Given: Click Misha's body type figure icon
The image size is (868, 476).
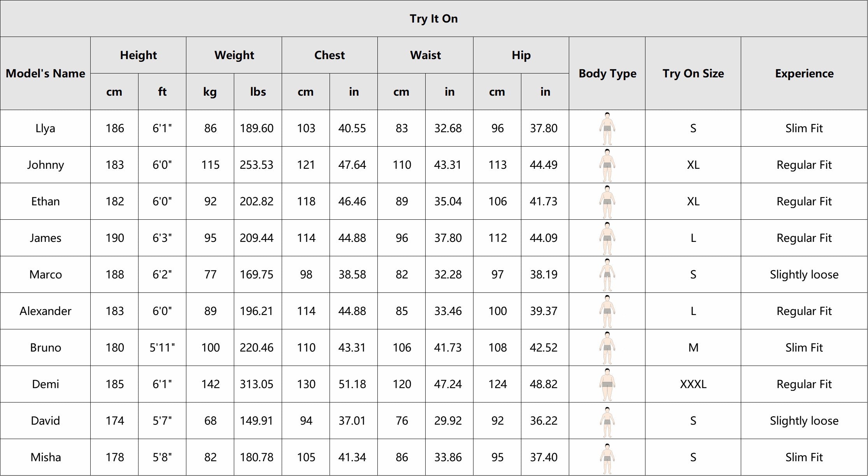Looking at the screenshot, I should (x=607, y=457).
